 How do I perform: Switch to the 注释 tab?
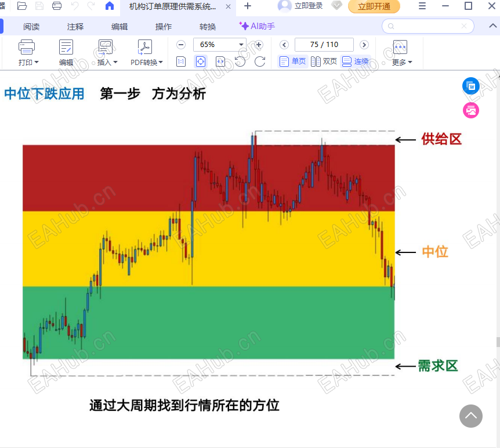(x=75, y=27)
